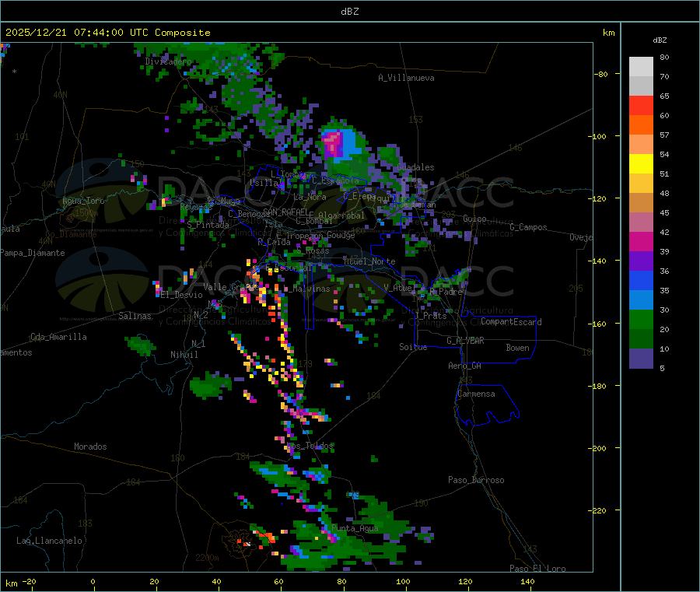This screenshot has height=592, width=700.
Task: Click the Paso_El_Loro label
Action: coord(537,569)
